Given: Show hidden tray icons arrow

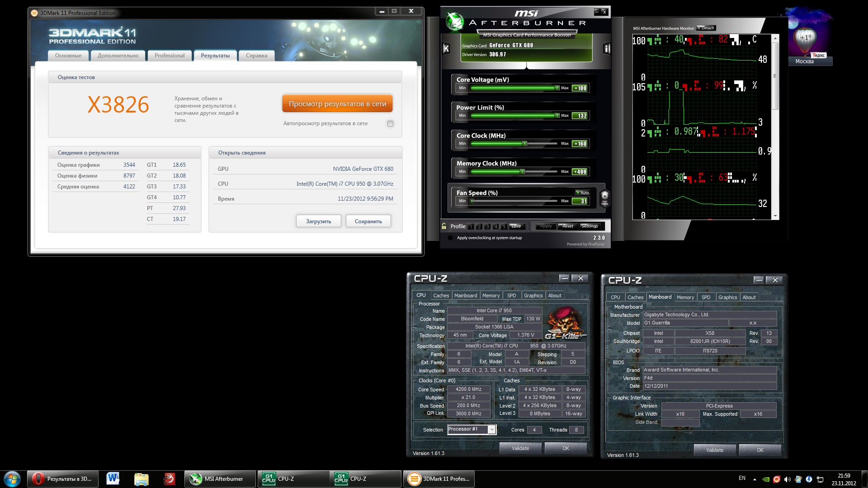Looking at the screenshot, I should coord(755,479).
